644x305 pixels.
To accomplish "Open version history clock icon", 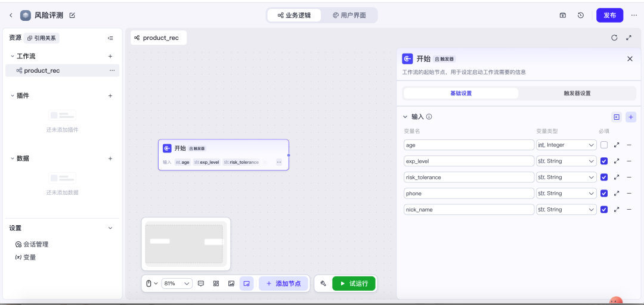I will (x=581, y=15).
